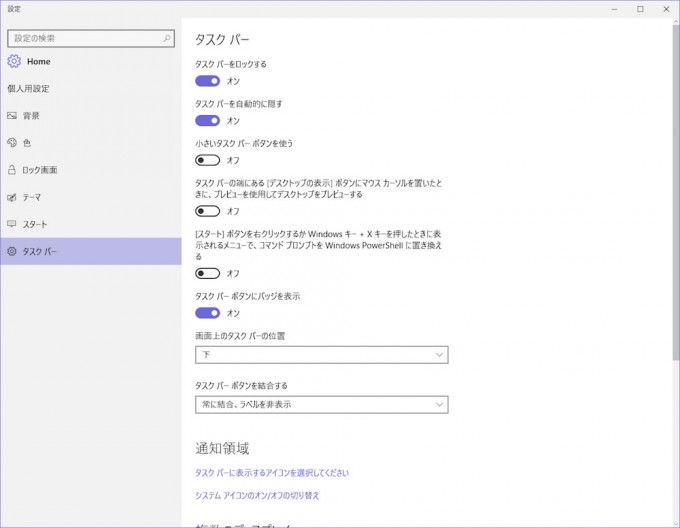Open the 画面上のタスク バーの位置 dropdown
The image size is (680, 528).
tap(322, 355)
